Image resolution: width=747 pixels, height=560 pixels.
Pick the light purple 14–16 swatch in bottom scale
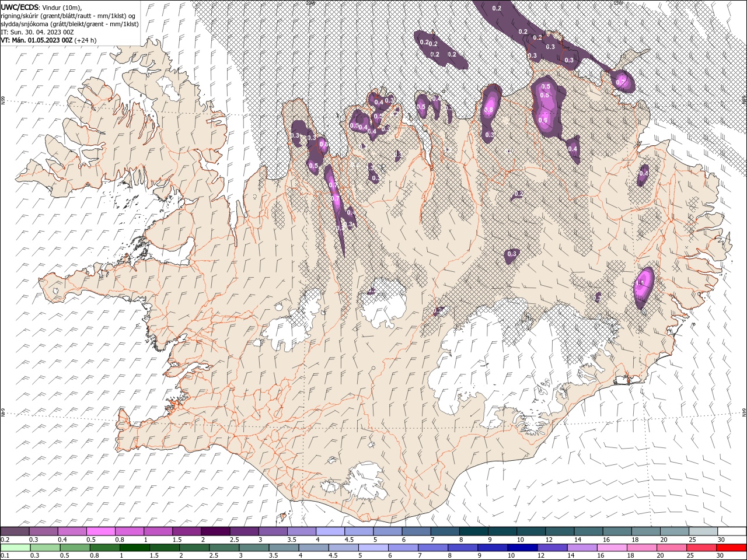pyautogui.click(x=581, y=548)
